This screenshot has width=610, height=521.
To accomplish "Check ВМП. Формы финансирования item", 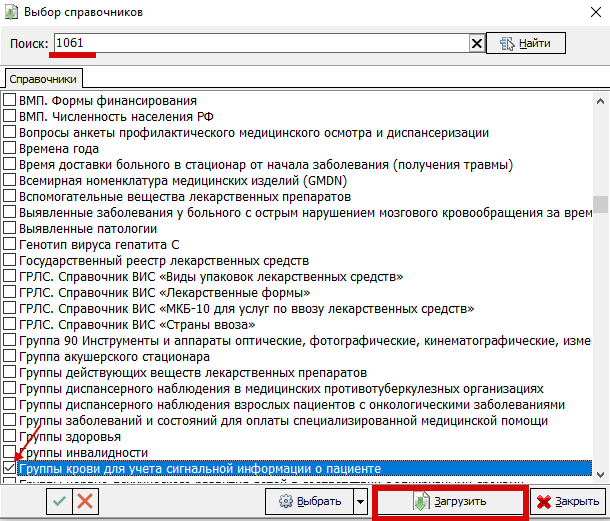I will [x=10, y=101].
